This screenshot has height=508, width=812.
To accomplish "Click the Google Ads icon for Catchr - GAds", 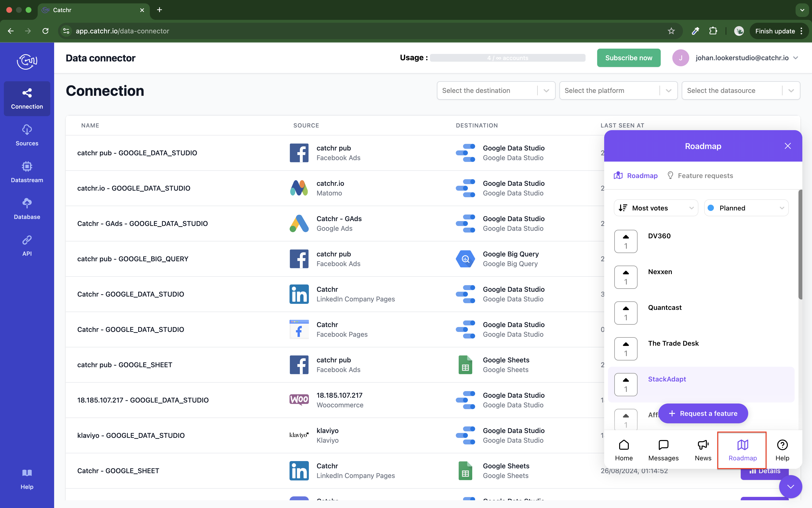I will pos(299,224).
